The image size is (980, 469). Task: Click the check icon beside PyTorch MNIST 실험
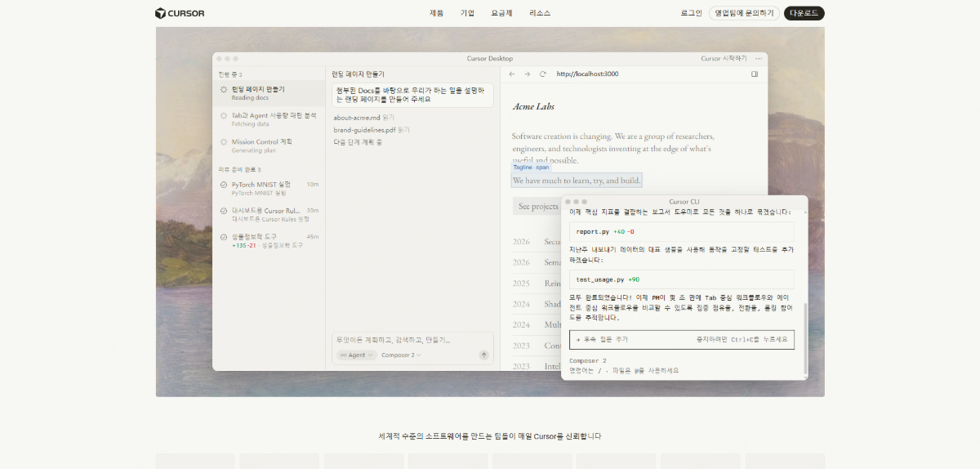tap(224, 185)
